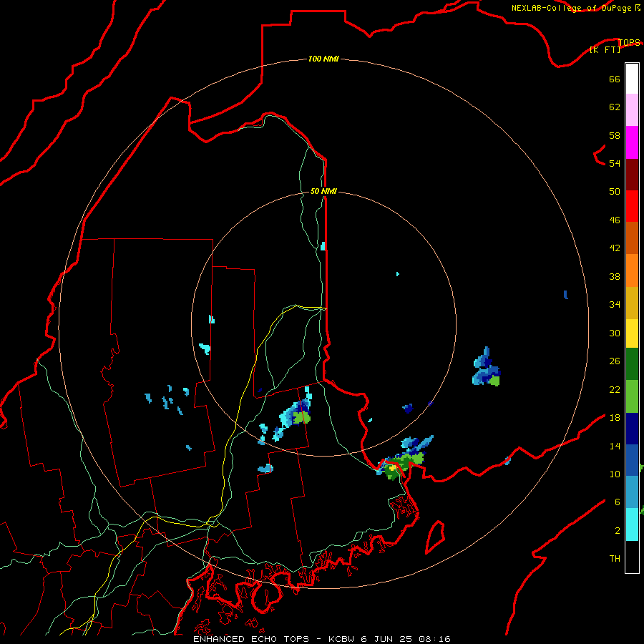Click the yellow echo core near the coastline
This screenshot has width=644, height=644.
click(x=392, y=468)
